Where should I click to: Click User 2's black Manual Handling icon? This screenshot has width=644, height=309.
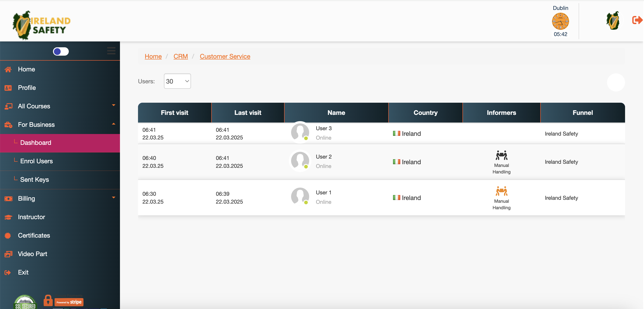point(501,155)
